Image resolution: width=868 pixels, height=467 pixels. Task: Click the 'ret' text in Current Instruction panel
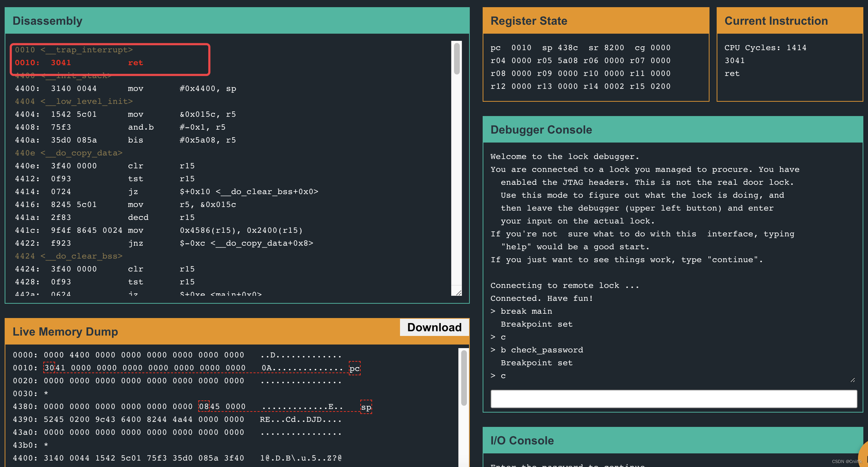(x=732, y=73)
